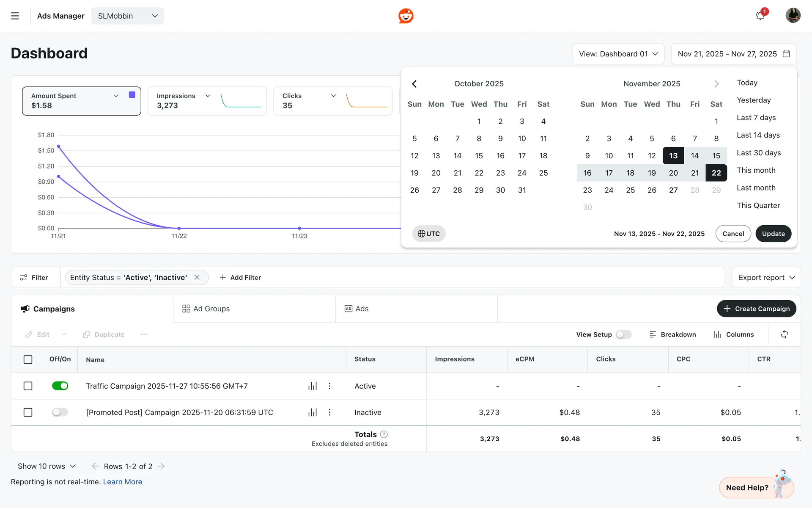Expand the SLMobbin account dropdown
Screen dimensions: 812x508
[x=127, y=16]
